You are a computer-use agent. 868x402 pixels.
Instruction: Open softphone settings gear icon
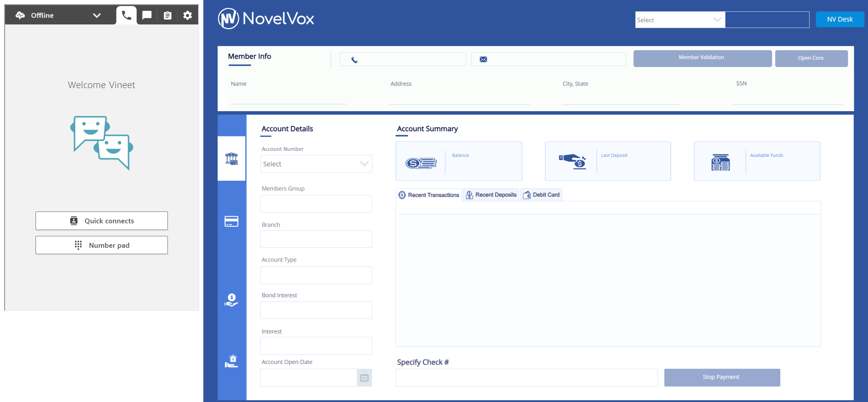(x=188, y=15)
